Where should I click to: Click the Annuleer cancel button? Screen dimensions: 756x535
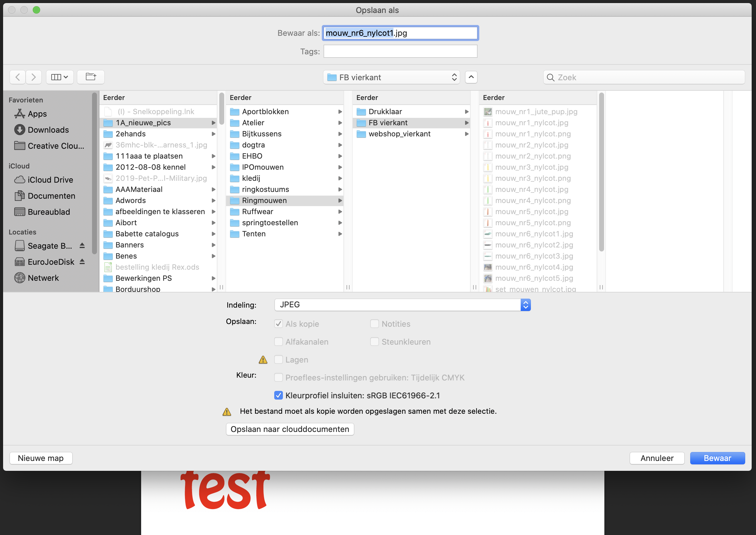click(656, 458)
